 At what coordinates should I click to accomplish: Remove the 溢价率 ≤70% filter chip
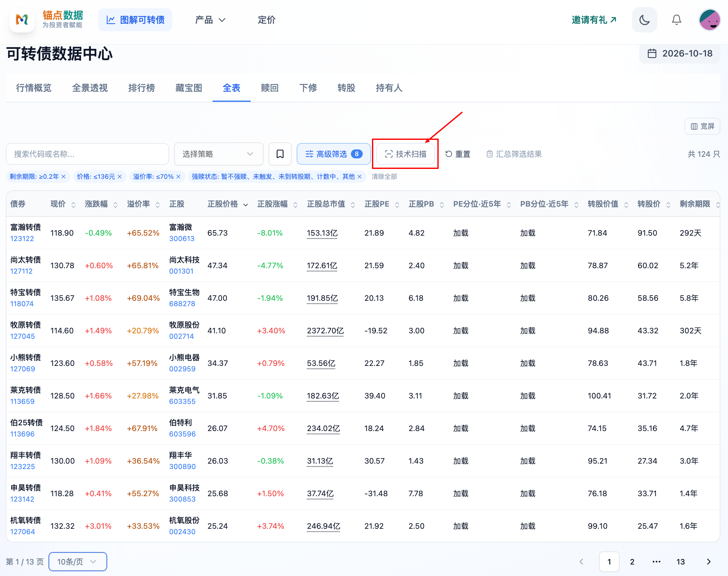(178, 177)
